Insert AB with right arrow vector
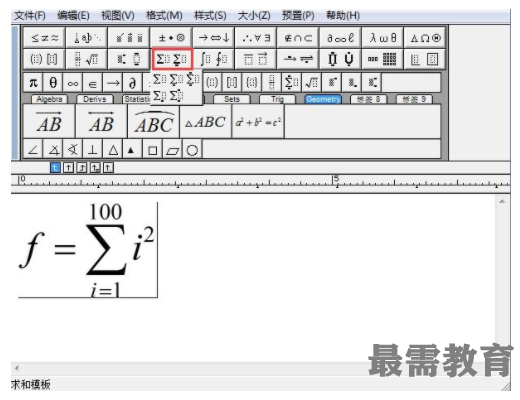This screenshot has height=400, width=520. click(49, 121)
